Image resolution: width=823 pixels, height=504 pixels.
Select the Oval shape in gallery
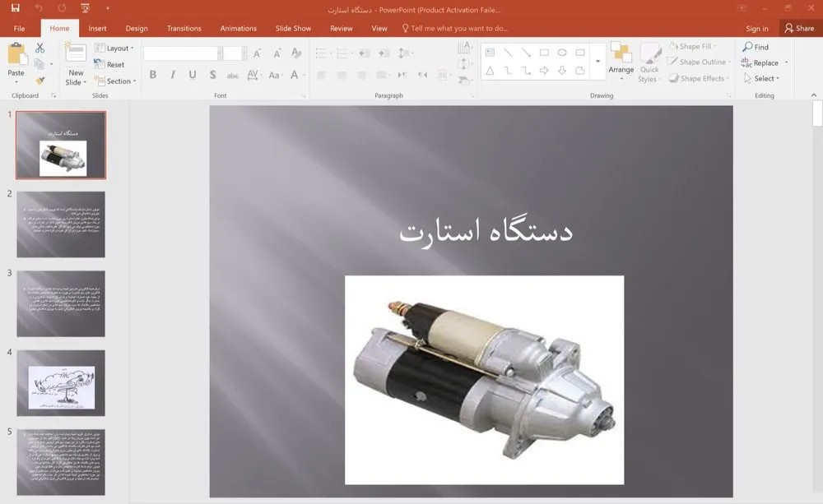click(x=562, y=53)
